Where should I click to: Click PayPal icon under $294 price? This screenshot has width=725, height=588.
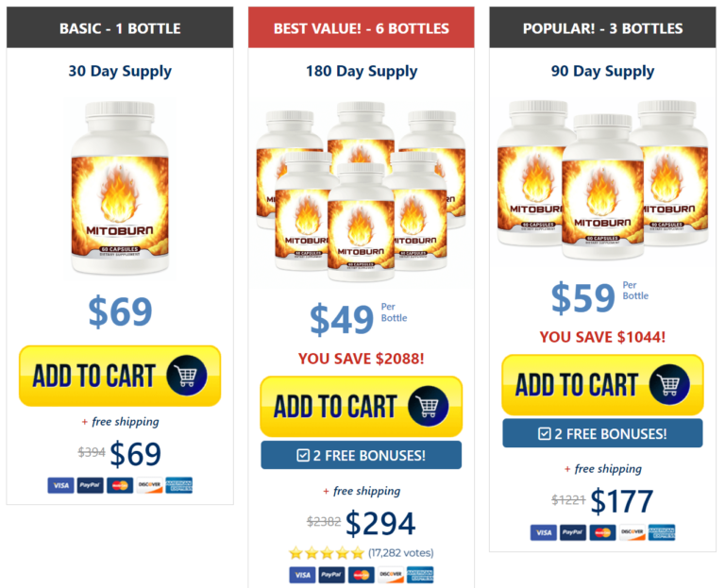pos(331,575)
